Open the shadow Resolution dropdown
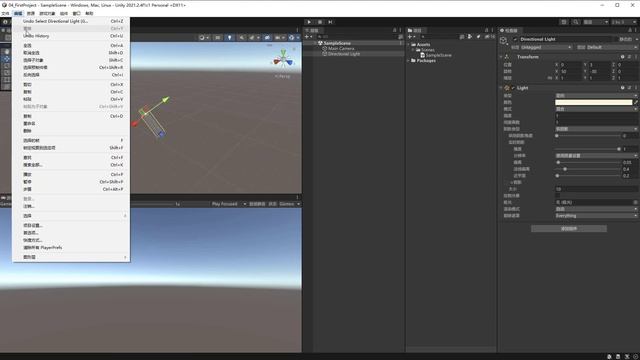This screenshot has width=640, height=360. point(596,156)
